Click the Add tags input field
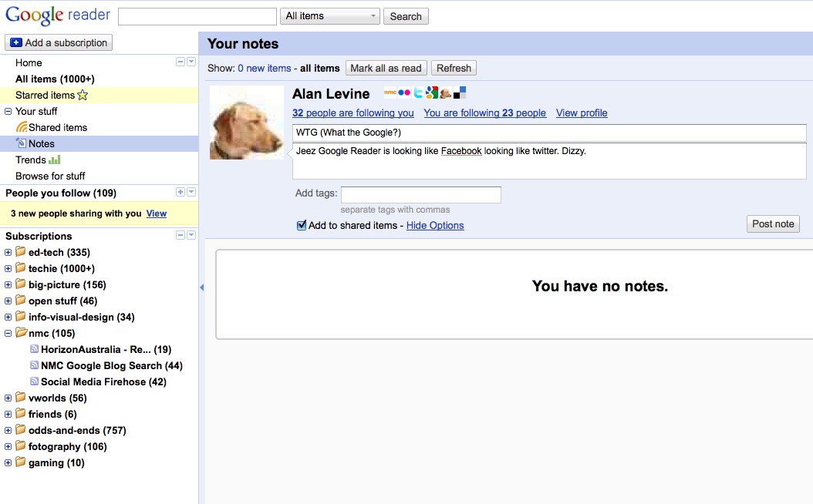Viewport: 813px width, 504px height. (421, 195)
